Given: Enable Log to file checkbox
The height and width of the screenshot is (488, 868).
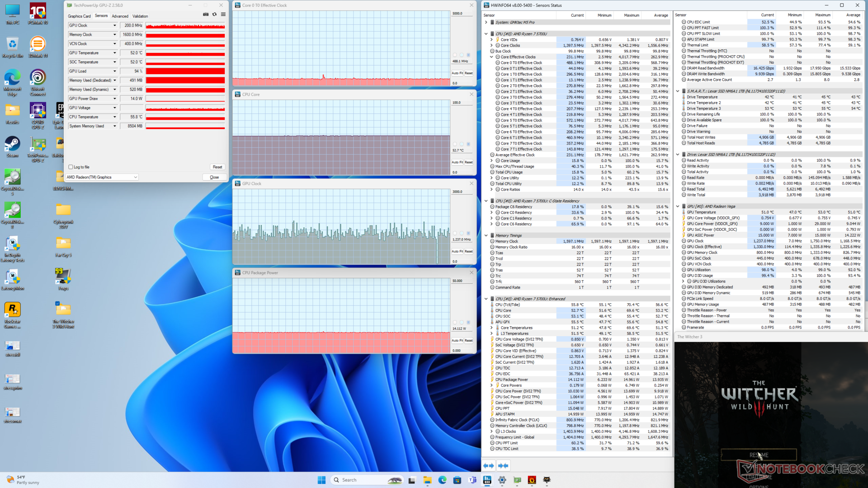Looking at the screenshot, I should [71, 167].
